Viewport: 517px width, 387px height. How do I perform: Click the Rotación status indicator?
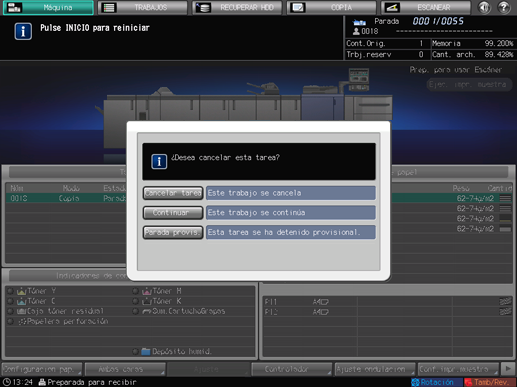click(436, 382)
